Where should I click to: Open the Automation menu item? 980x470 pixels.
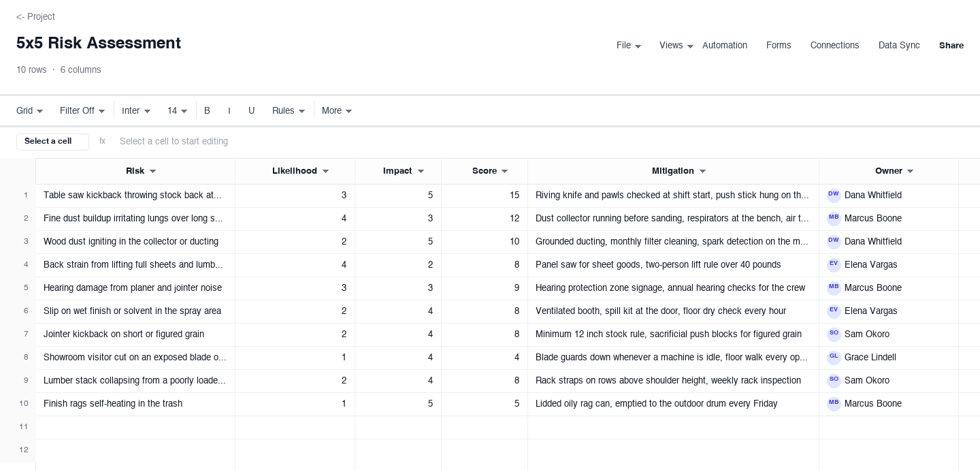click(x=725, y=46)
